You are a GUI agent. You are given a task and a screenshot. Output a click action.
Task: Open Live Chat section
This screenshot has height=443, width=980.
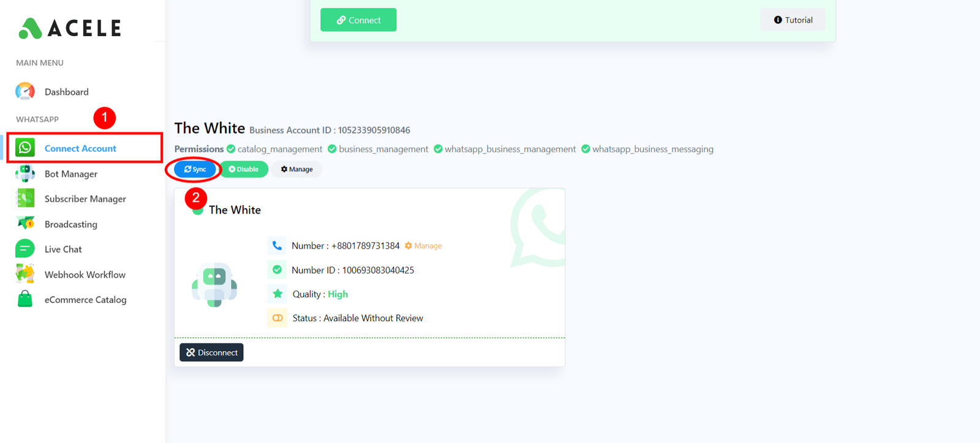(x=63, y=249)
